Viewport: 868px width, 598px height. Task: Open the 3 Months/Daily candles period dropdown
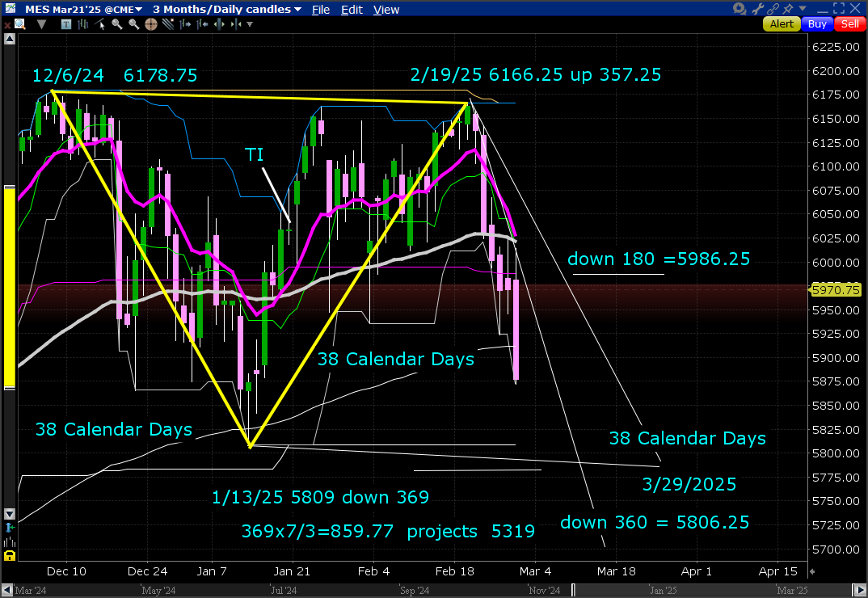click(227, 10)
